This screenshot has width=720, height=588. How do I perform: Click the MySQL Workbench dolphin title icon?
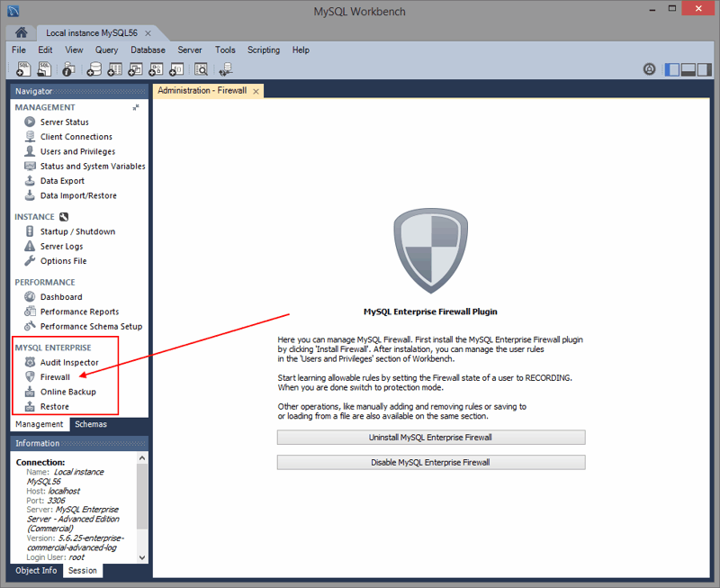click(x=13, y=11)
